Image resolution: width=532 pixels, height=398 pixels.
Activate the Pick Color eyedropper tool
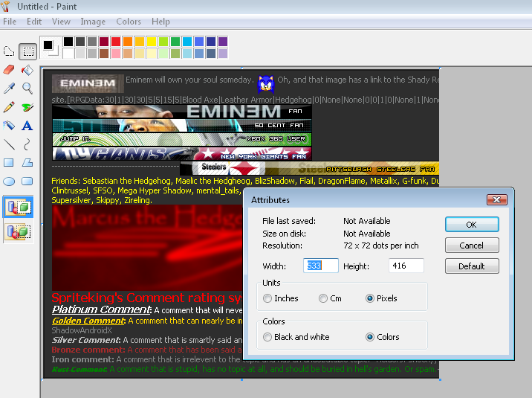pos(9,89)
